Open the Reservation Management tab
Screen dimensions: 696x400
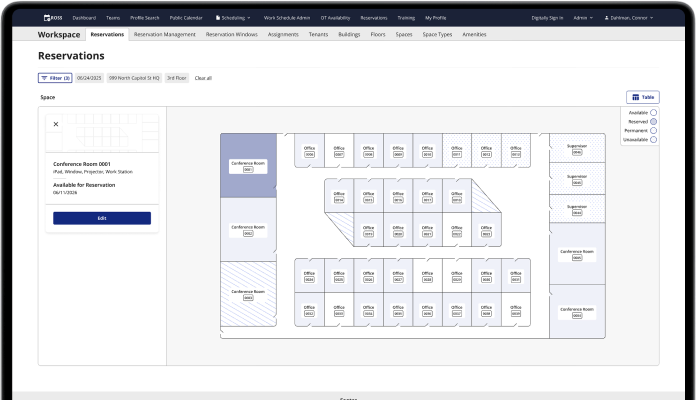tap(164, 34)
